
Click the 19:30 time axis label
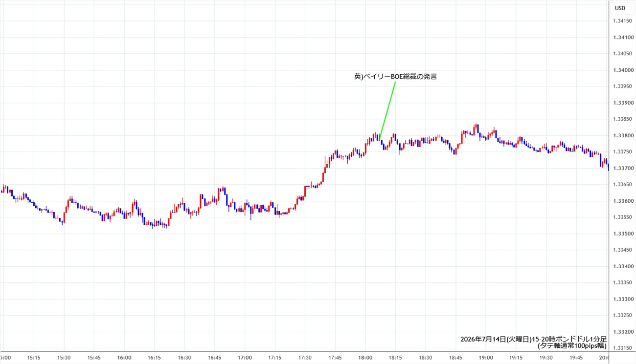pos(545,358)
